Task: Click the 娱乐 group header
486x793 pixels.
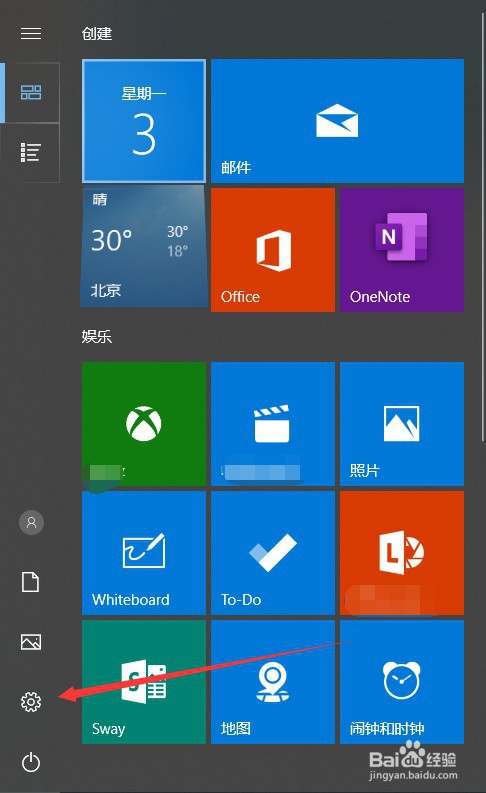Action: point(97,336)
